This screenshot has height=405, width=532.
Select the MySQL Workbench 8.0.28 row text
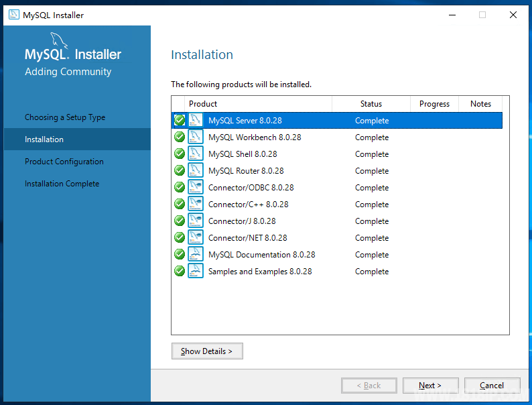click(255, 137)
